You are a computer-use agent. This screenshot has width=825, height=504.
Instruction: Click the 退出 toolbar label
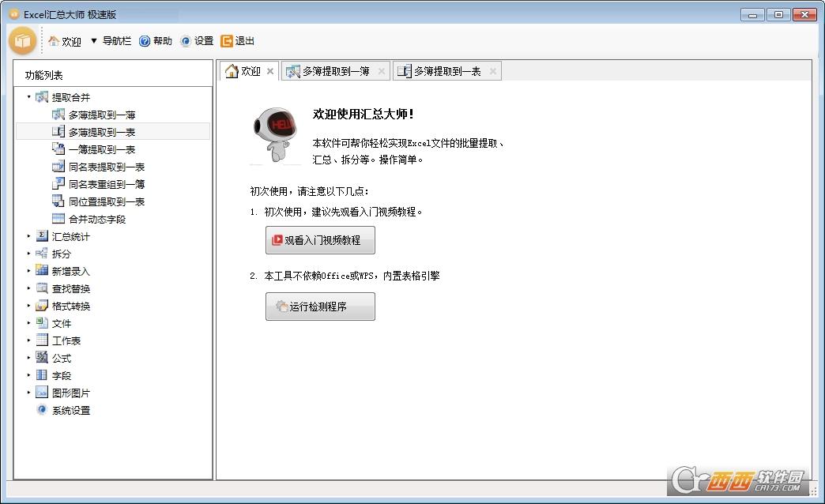pyautogui.click(x=245, y=41)
